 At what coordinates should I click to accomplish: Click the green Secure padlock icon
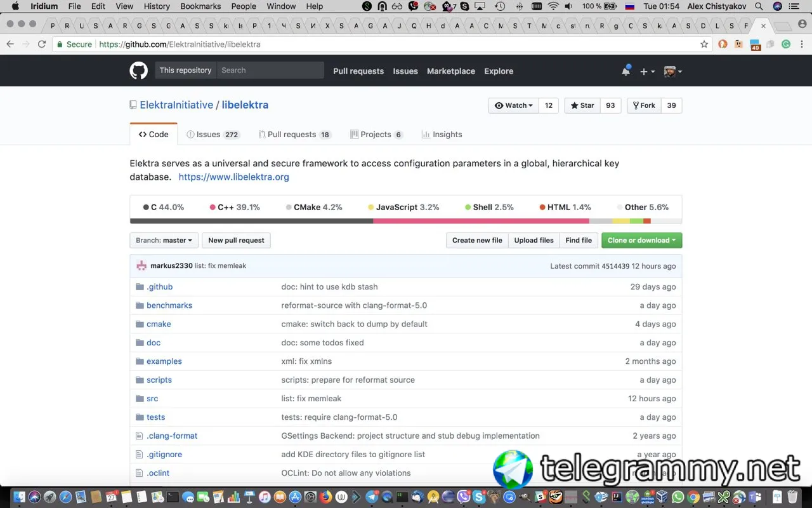(60, 44)
